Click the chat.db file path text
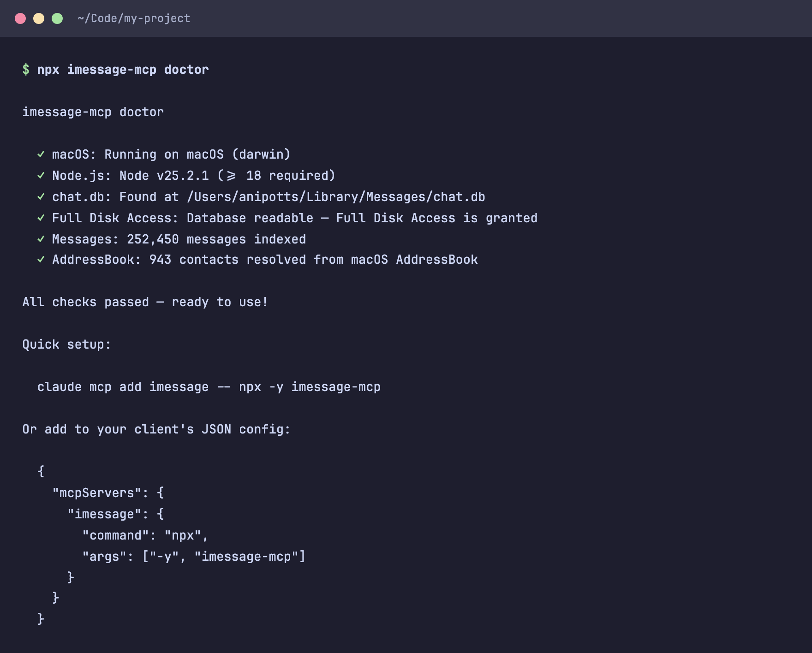The height and width of the screenshot is (653, 812). click(x=336, y=196)
